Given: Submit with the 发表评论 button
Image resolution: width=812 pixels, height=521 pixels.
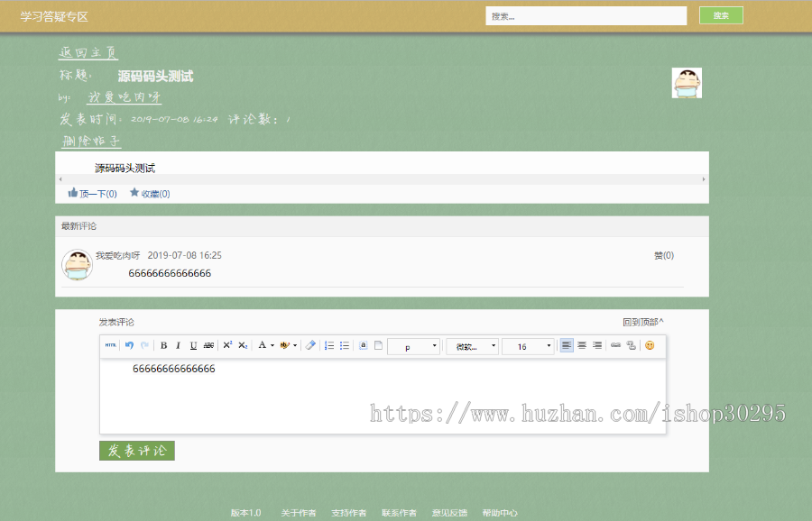Looking at the screenshot, I should 137,451.
